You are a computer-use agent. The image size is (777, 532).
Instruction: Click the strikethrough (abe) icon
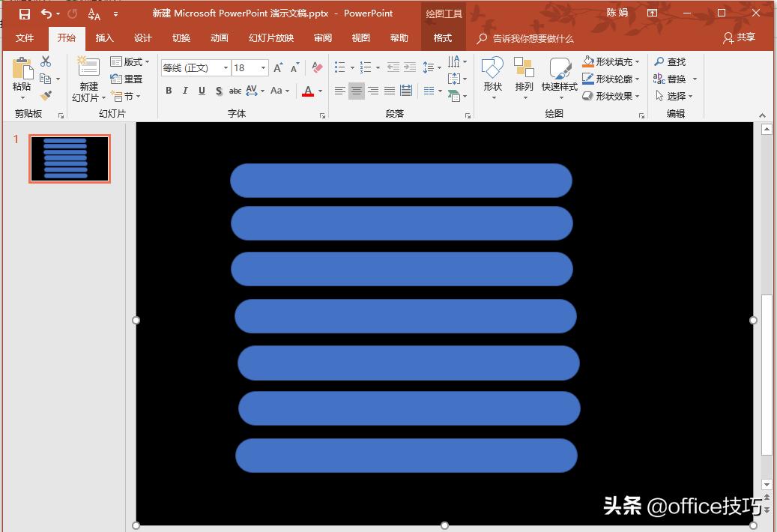point(234,91)
